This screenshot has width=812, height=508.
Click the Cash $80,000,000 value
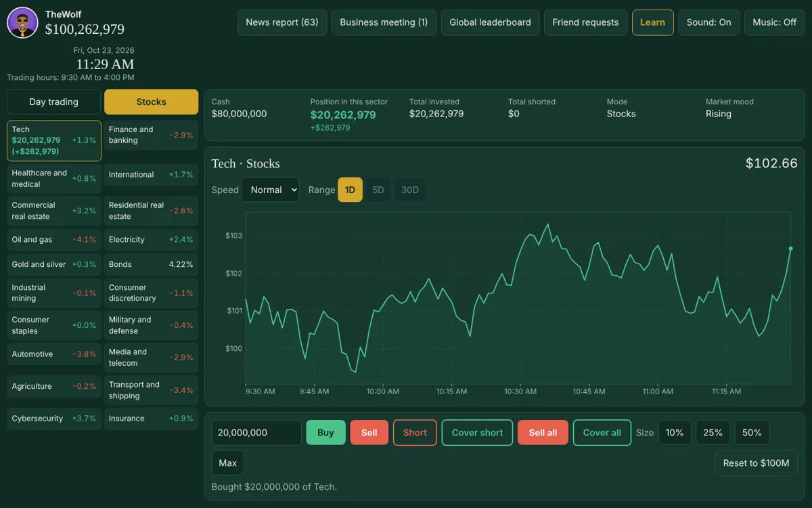(239, 114)
